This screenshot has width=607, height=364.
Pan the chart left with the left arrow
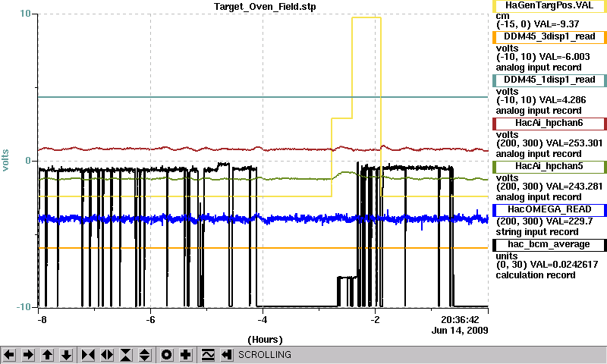point(9,355)
